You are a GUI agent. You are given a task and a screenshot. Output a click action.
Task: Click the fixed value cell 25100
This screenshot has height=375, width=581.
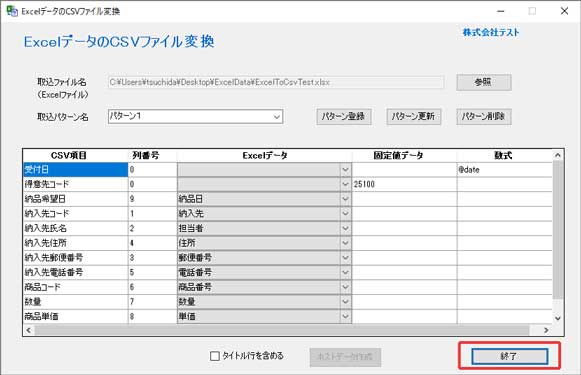pyautogui.click(x=404, y=184)
